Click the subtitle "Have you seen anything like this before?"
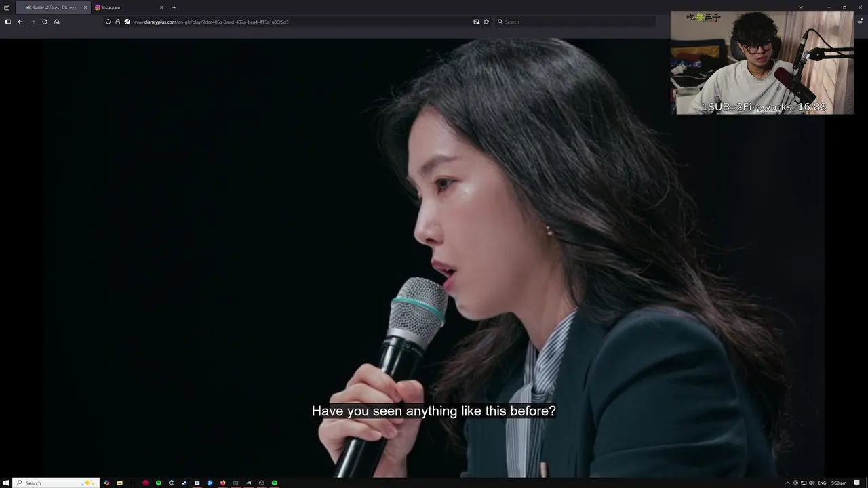Screen dimensions: 868x488 click(434, 411)
